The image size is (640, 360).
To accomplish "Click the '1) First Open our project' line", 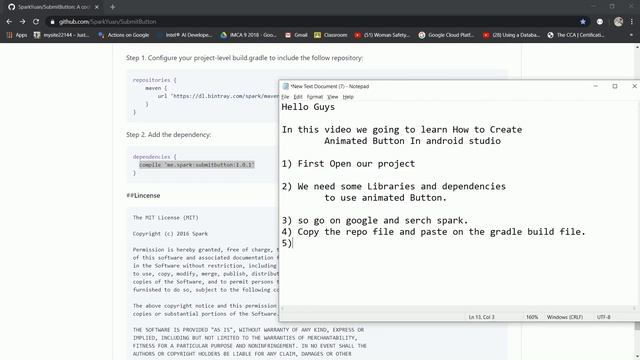I will [348, 164].
